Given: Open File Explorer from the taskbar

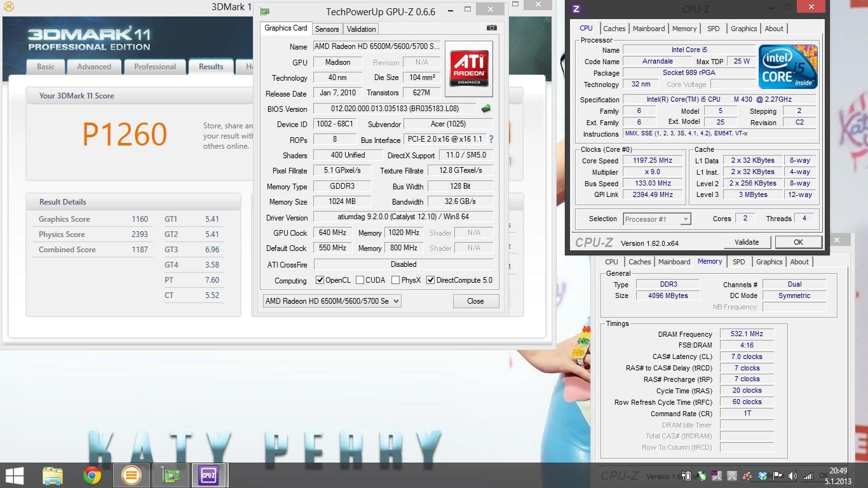Looking at the screenshot, I should pos(52,475).
